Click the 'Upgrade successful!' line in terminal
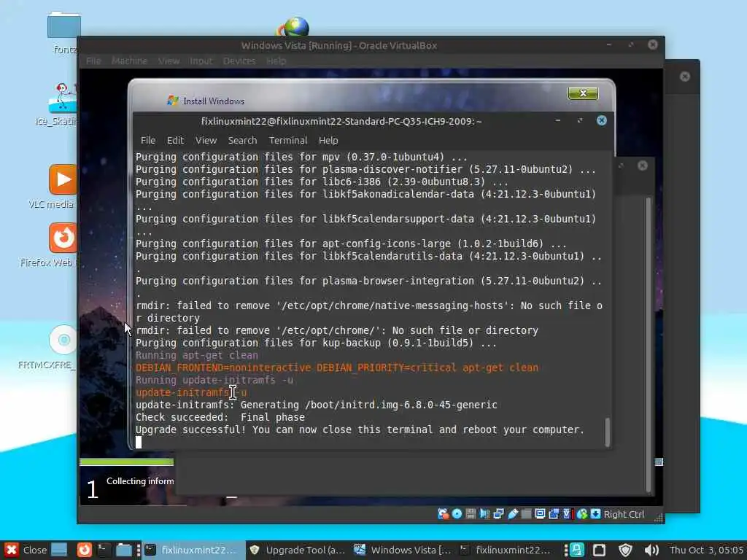This screenshot has width=747, height=560. pyautogui.click(x=360, y=429)
